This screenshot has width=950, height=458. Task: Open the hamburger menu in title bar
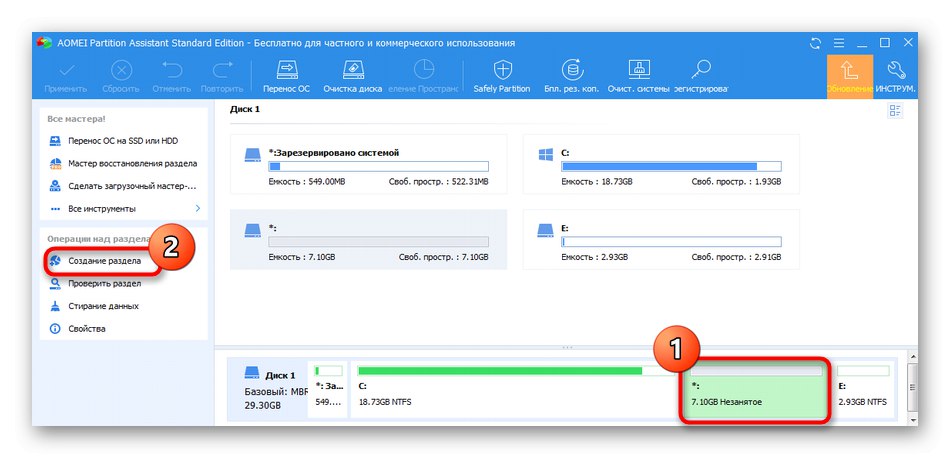click(x=839, y=43)
